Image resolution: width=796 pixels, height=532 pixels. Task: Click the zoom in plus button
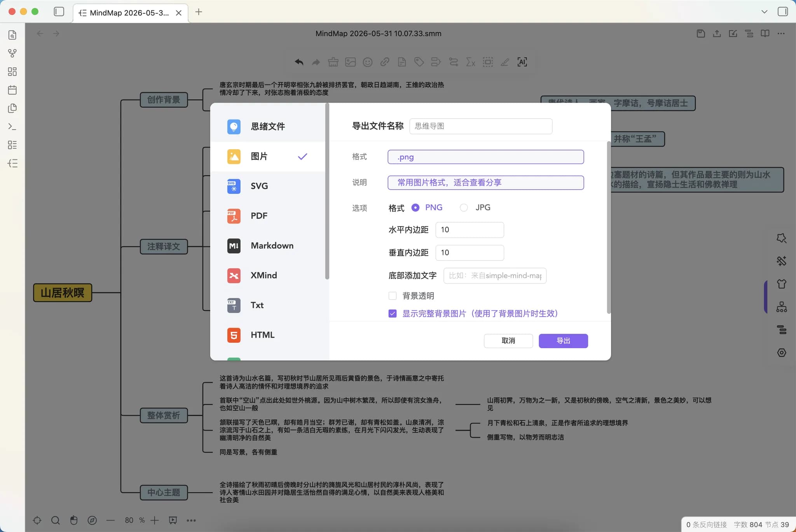tap(155, 520)
